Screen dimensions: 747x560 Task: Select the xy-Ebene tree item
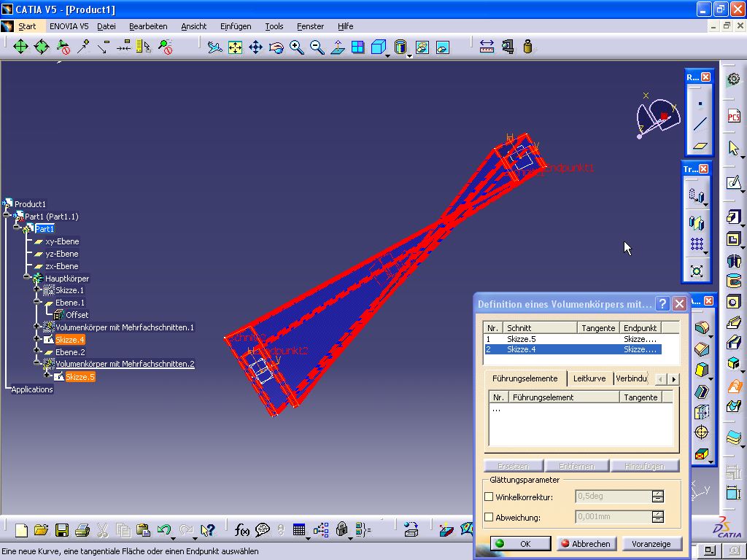click(62, 241)
